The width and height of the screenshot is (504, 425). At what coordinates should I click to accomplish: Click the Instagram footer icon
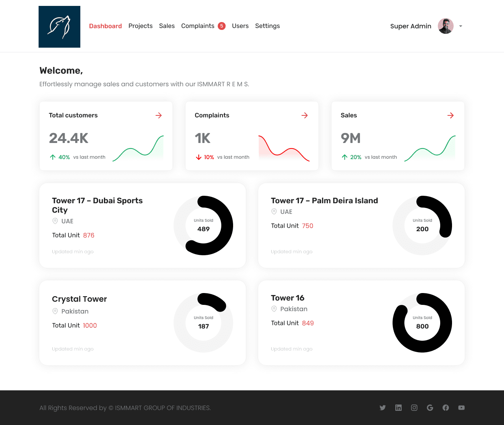(x=414, y=408)
